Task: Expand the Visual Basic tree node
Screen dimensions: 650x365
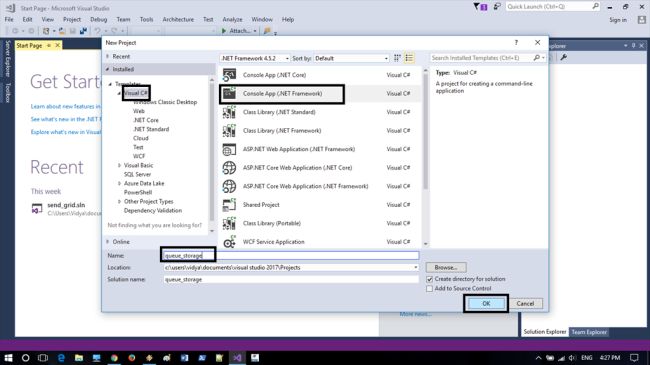Action: (x=119, y=165)
